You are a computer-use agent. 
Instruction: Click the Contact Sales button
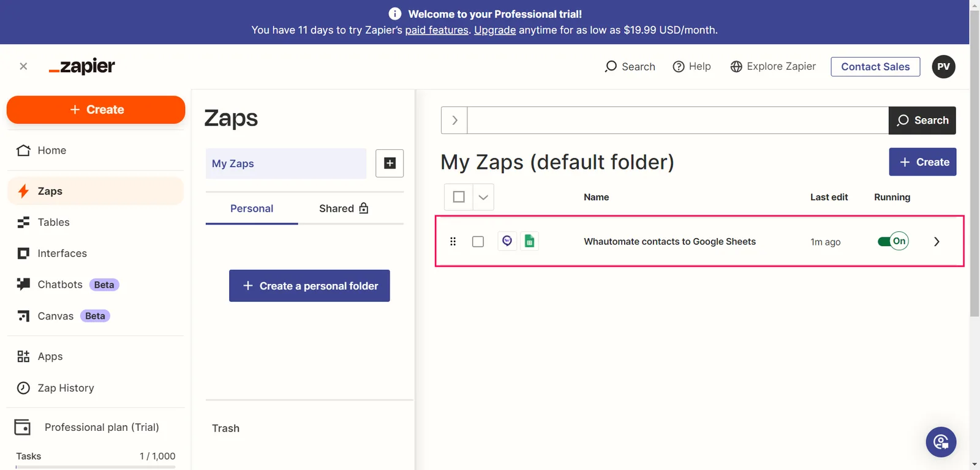pos(875,67)
